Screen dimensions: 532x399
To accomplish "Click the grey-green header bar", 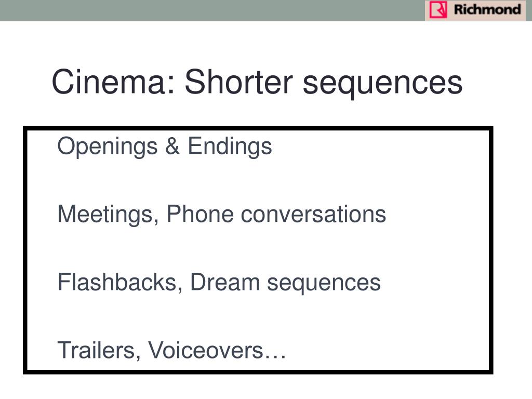I will pos(266,10).
